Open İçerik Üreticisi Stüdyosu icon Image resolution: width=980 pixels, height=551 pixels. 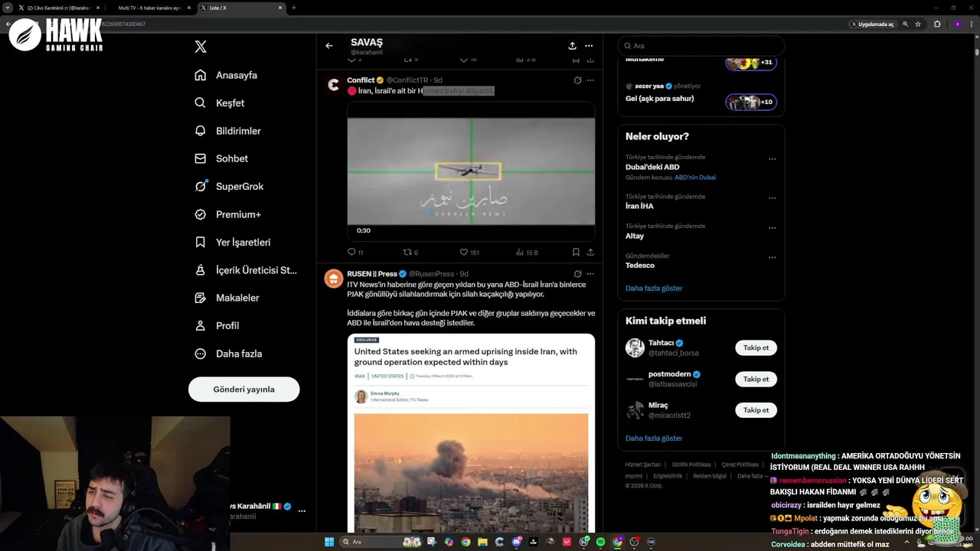tap(201, 270)
